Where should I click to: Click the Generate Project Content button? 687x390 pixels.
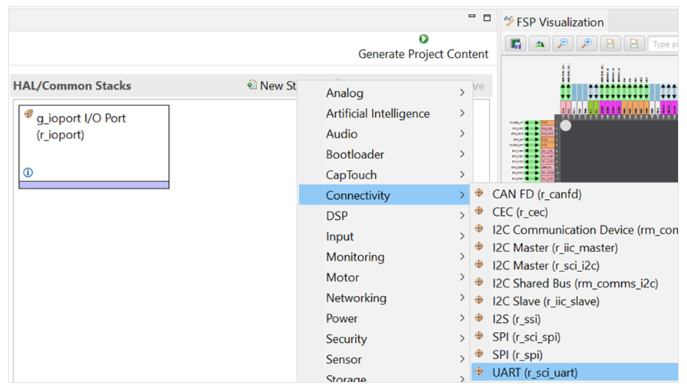(x=423, y=48)
